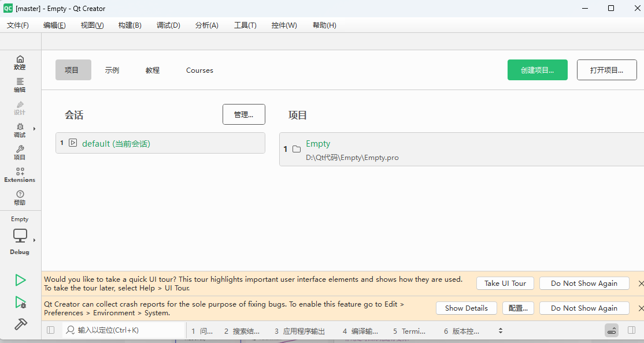Focus the locator input 输入以定位(Ctrl+K)
Screen dimensions: 644x343
tap(123, 330)
